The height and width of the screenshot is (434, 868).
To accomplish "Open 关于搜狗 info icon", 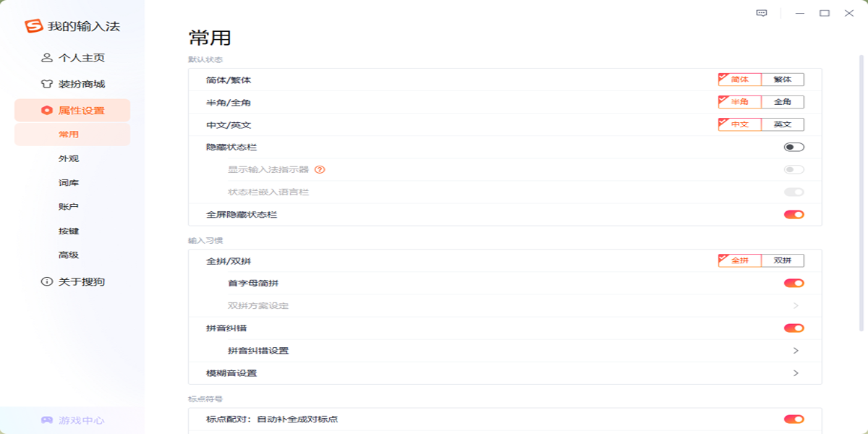I will (46, 281).
